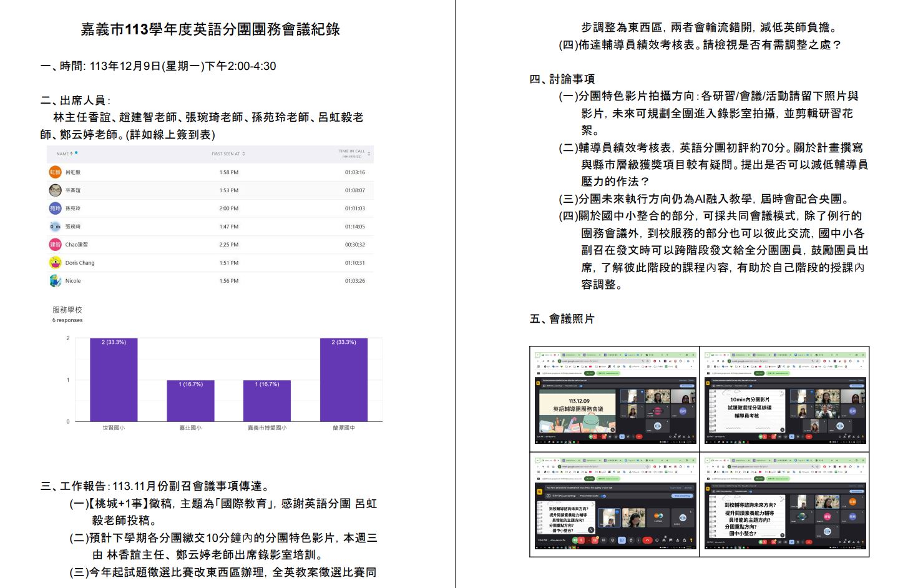Click the 世賢國小 purple bar in chart
918x588 pixels.
point(114,380)
